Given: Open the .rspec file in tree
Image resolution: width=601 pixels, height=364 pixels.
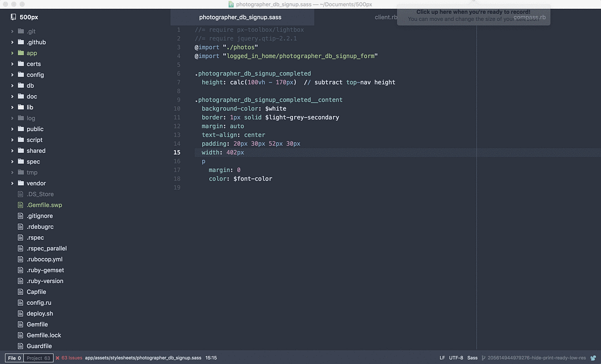Looking at the screenshot, I should pyautogui.click(x=35, y=237).
